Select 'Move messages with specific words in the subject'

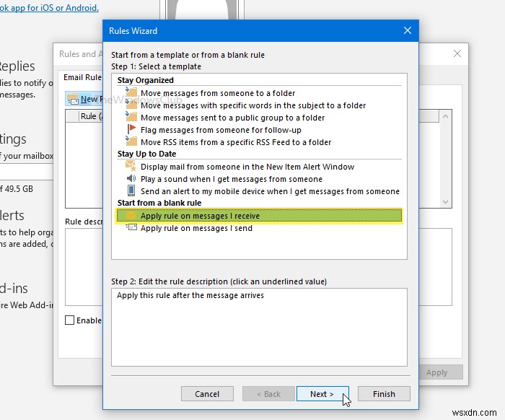(253, 105)
